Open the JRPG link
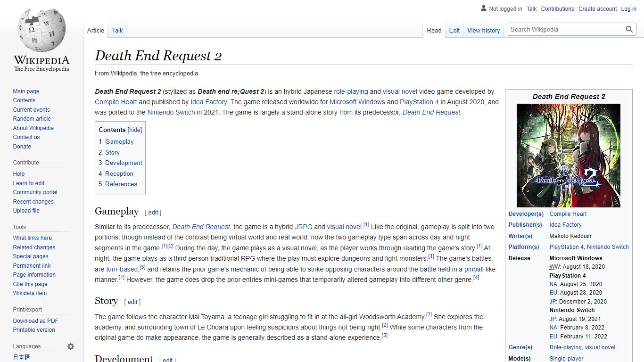This screenshot has height=362, width=644. coord(304,227)
